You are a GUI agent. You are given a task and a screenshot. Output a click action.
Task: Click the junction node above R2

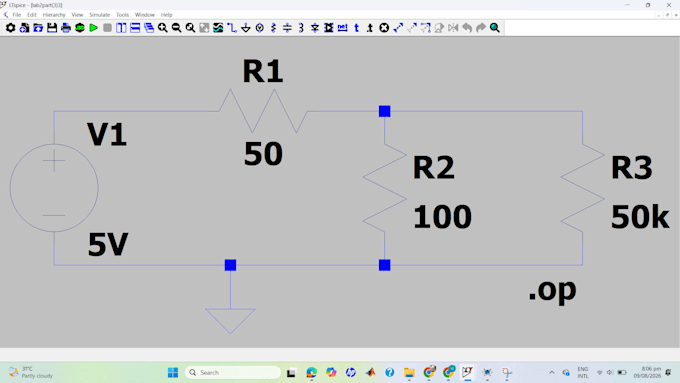(x=385, y=111)
